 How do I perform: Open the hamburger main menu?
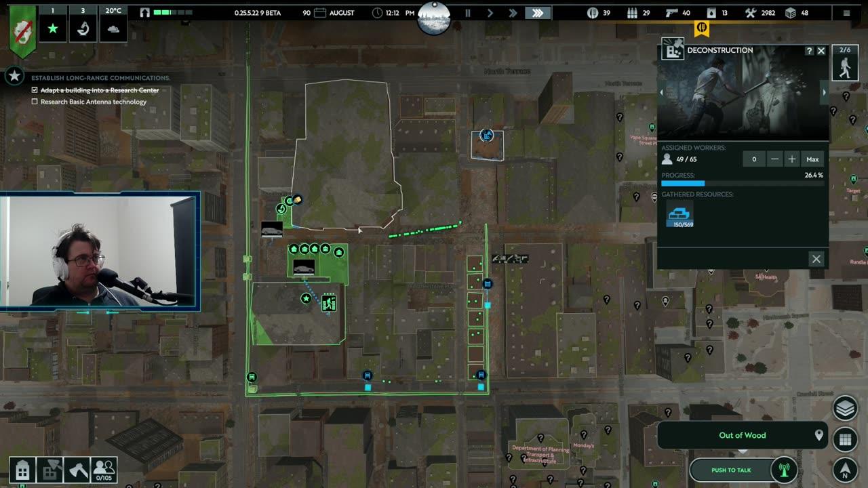(846, 13)
